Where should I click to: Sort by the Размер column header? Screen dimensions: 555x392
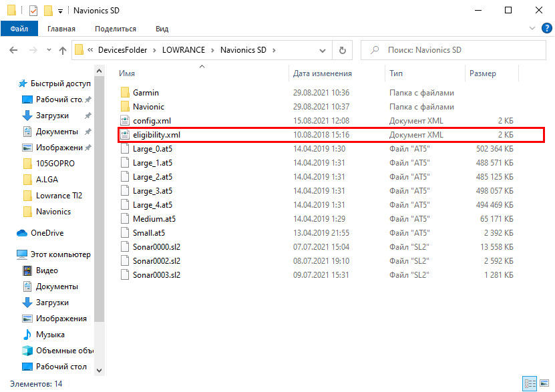(482, 73)
